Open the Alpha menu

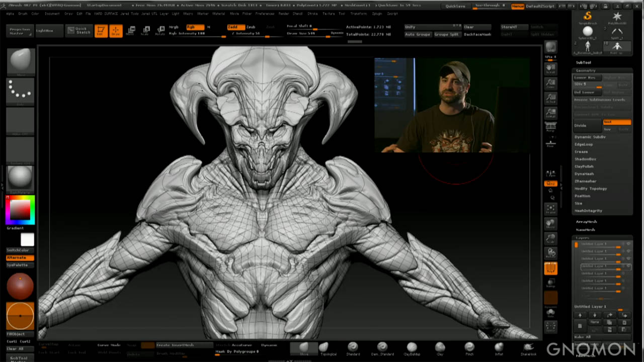coord(10,14)
